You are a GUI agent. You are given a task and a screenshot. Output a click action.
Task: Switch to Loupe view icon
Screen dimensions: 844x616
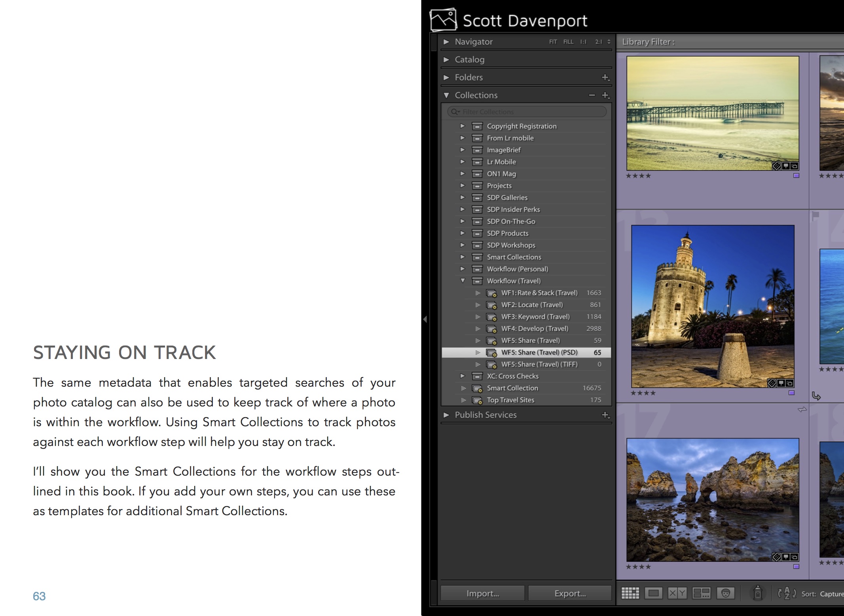tap(653, 593)
